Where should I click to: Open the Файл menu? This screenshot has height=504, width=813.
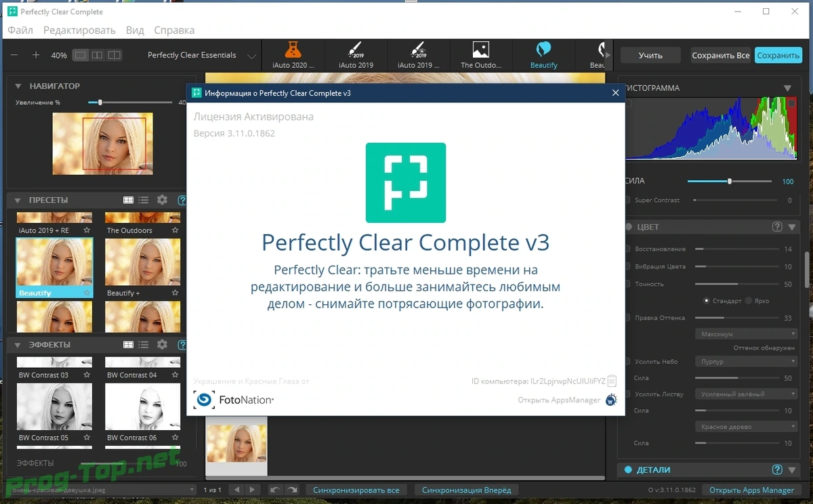(20, 30)
